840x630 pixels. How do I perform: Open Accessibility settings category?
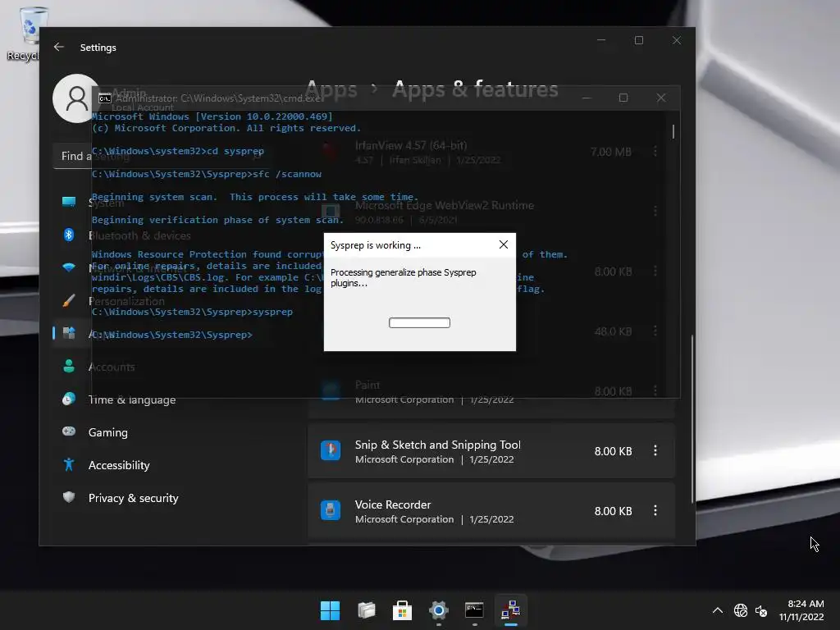[x=120, y=465]
